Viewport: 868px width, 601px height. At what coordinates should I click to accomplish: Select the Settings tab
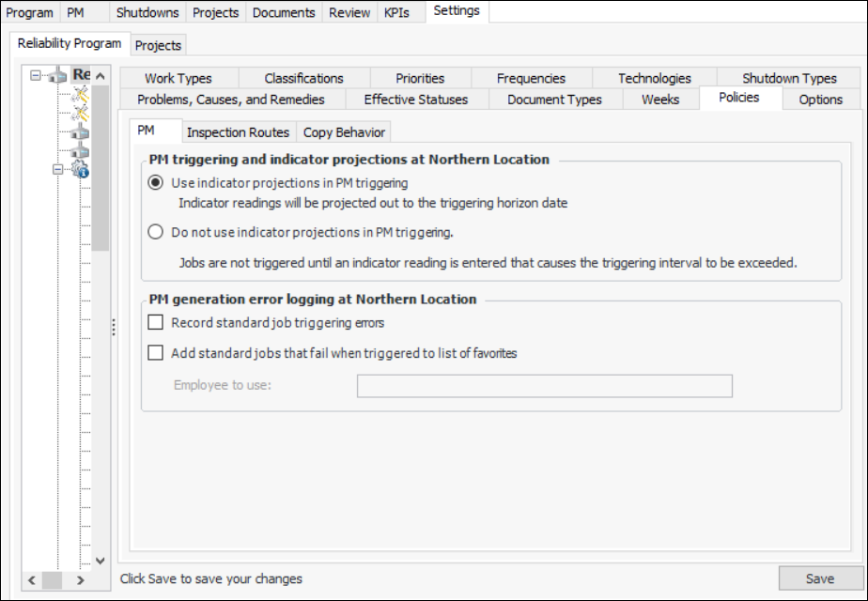457,11
